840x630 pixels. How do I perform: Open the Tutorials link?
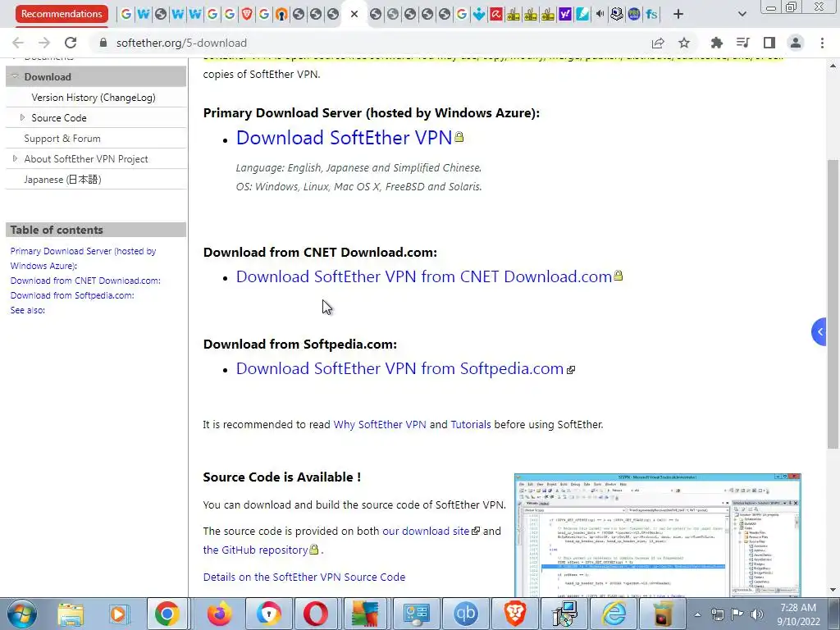[x=471, y=424]
